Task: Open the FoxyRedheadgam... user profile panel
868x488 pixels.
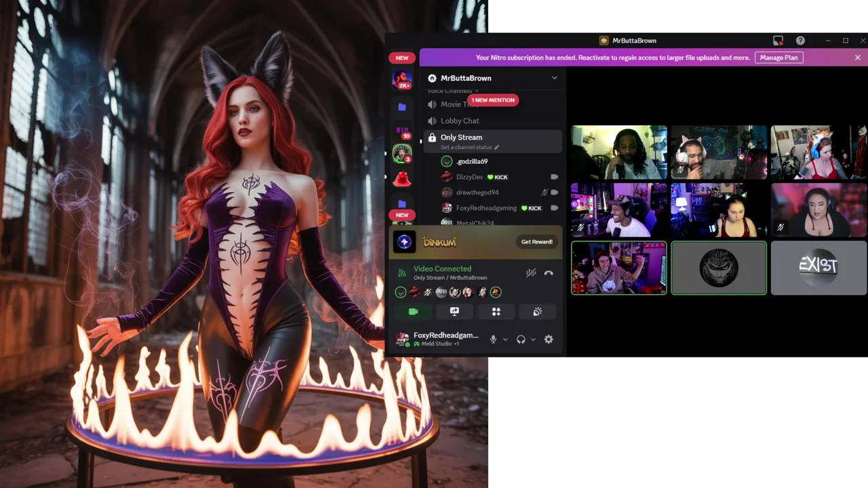Action: 438,339
